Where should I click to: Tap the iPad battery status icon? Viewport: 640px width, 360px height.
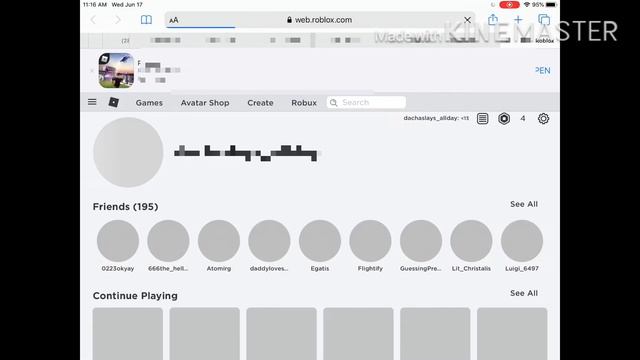[x=551, y=4]
